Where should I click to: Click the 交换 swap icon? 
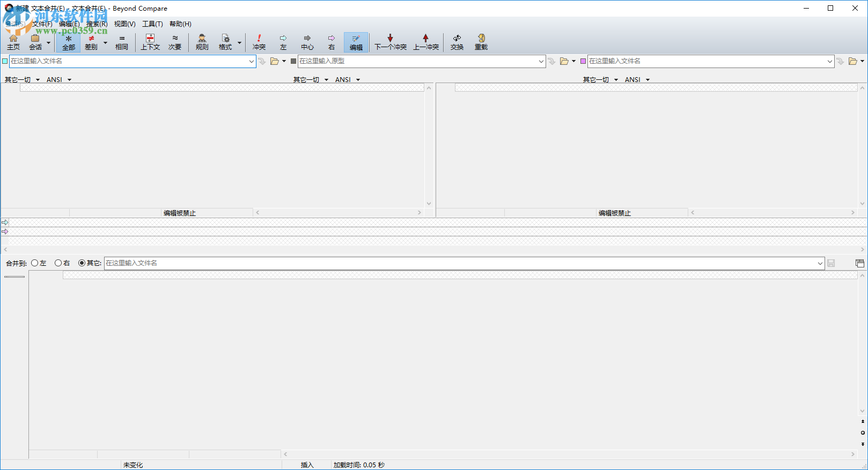tap(457, 42)
